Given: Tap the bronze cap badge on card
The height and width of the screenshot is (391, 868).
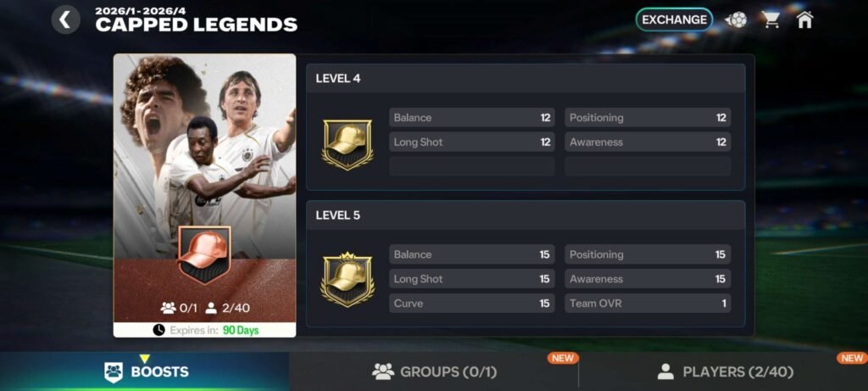Looking at the screenshot, I should (x=204, y=254).
